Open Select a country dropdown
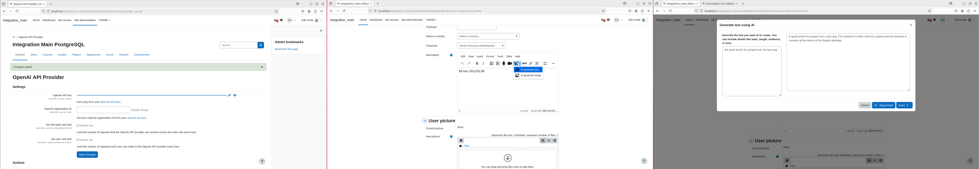Image resolution: width=980 pixels, height=169 pixels. point(488,36)
